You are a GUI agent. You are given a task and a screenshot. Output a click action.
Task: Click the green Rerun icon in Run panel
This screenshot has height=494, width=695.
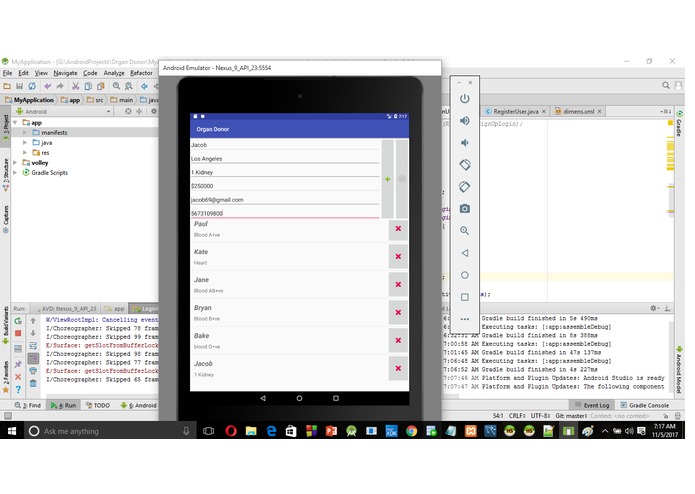pyautogui.click(x=18, y=320)
